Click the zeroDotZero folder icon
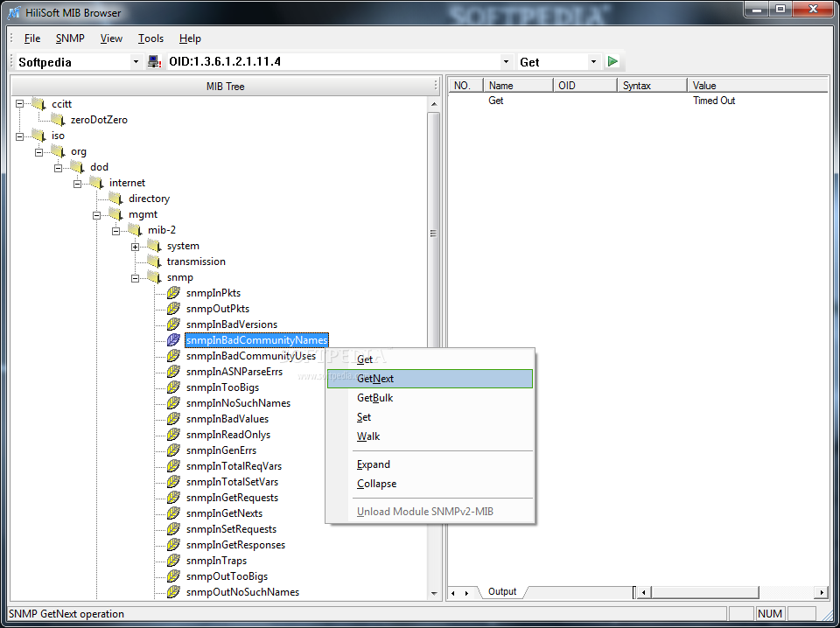 pyautogui.click(x=58, y=119)
